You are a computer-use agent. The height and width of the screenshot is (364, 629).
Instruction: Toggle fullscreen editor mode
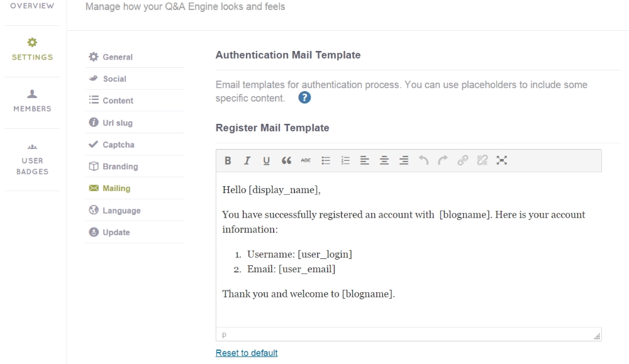[x=501, y=161]
